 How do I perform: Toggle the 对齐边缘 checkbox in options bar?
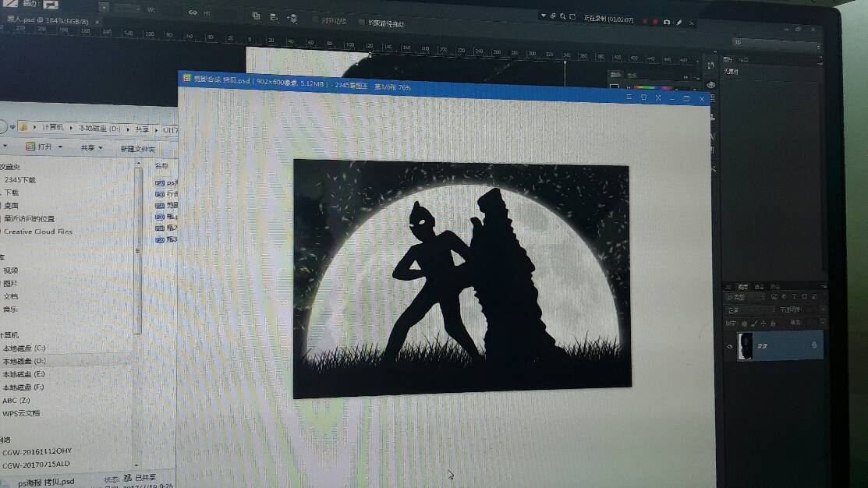tap(315, 19)
